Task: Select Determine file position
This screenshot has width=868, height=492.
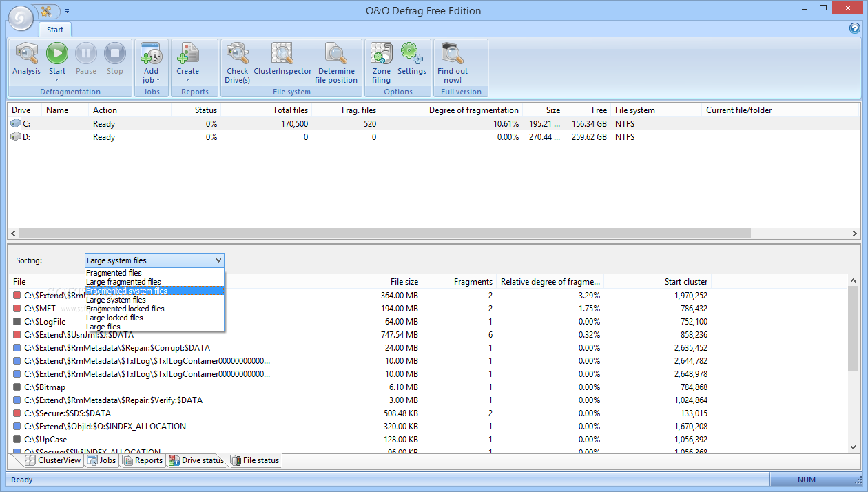Action: [336, 63]
